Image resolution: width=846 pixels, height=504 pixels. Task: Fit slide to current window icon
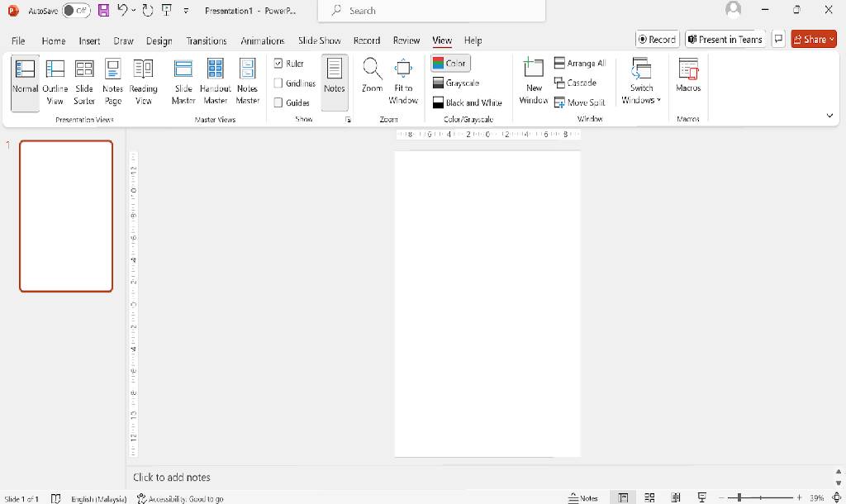837,497
